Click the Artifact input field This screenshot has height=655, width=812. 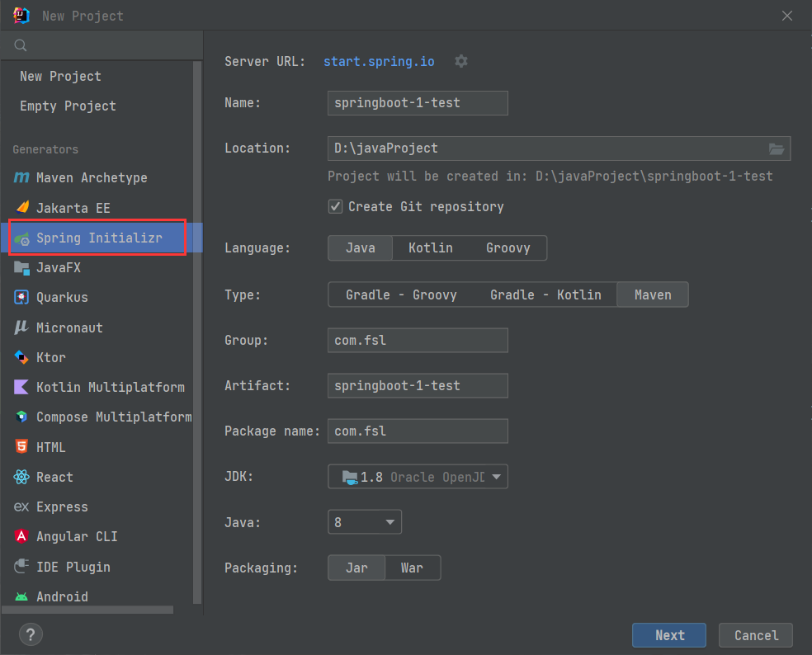(x=418, y=386)
